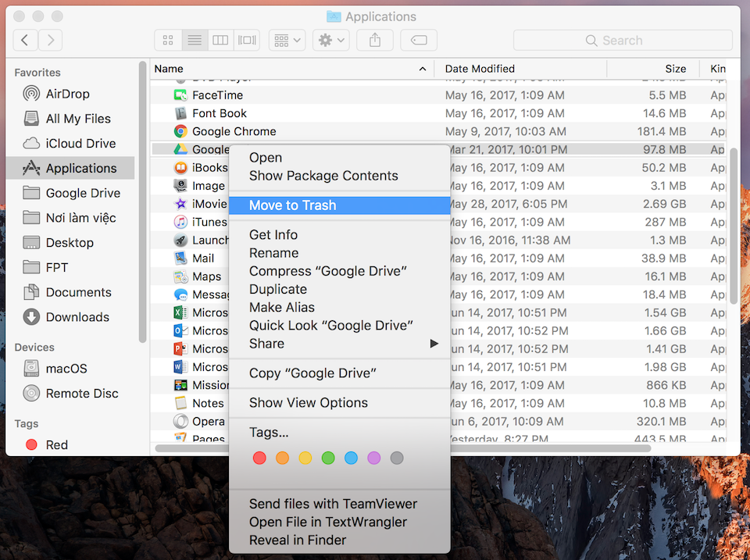This screenshot has height=560, width=750.
Task: Choose Copy “Google Drive”
Action: click(340, 373)
